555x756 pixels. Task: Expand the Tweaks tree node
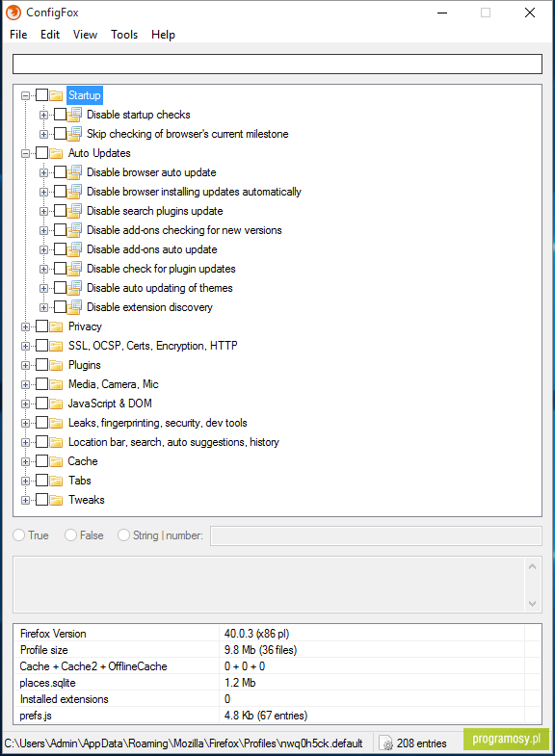click(x=26, y=501)
